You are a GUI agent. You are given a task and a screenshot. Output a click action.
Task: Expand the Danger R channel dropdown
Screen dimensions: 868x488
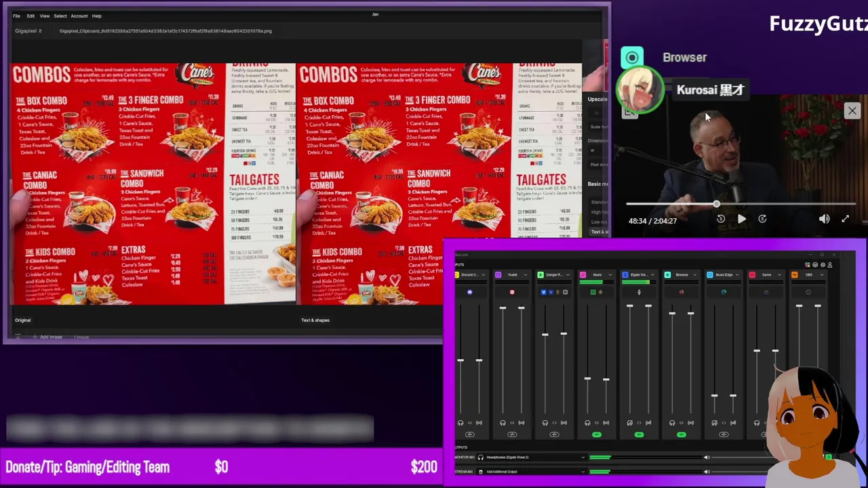[567, 275]
